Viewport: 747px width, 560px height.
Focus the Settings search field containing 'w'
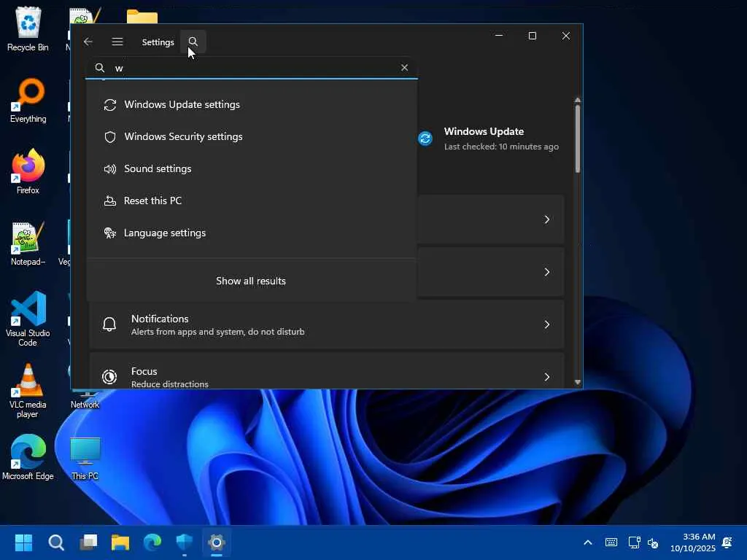click(x=252, y=68)
